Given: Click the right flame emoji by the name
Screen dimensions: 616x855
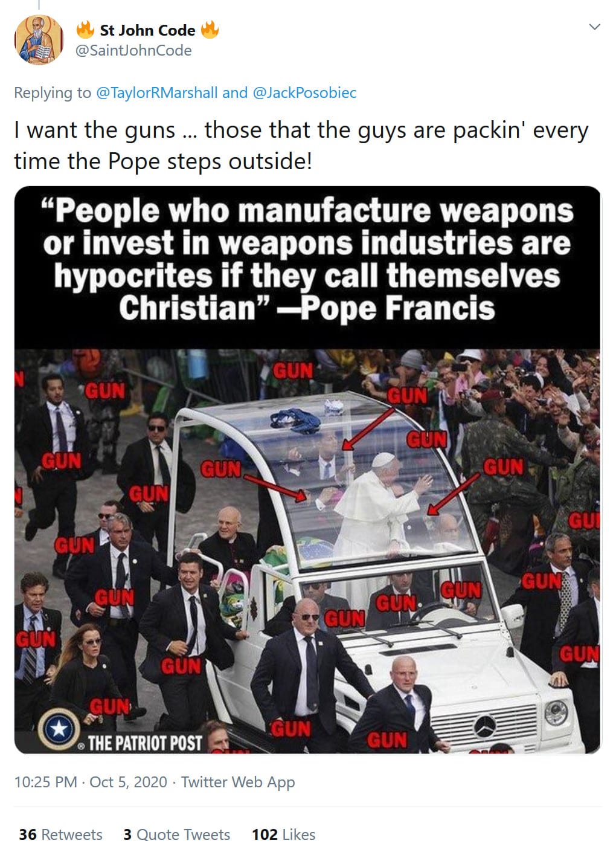Looking at the screenshot, I should pos(209,30).
